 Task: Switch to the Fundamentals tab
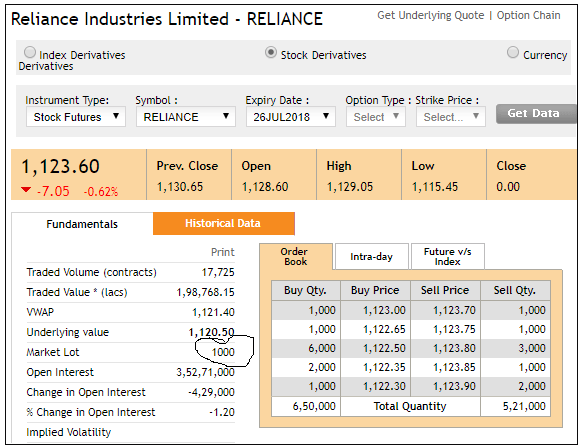coord(82,224)
